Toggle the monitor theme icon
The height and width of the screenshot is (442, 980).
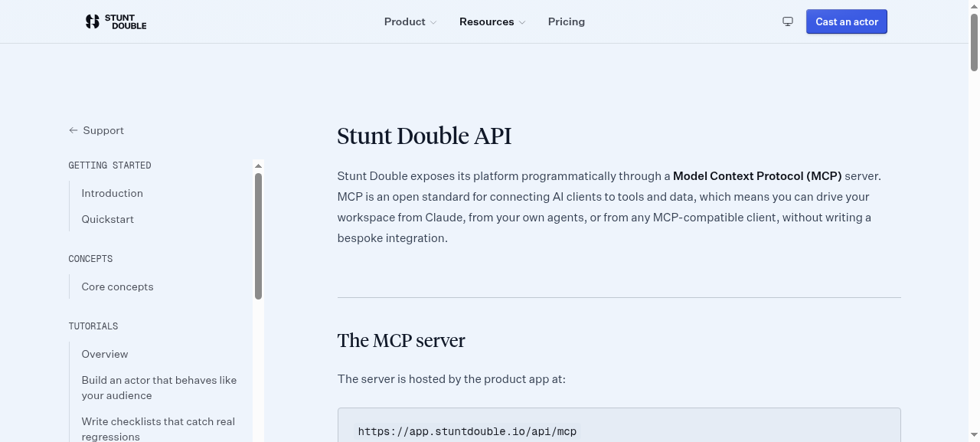tap(788, 21)
